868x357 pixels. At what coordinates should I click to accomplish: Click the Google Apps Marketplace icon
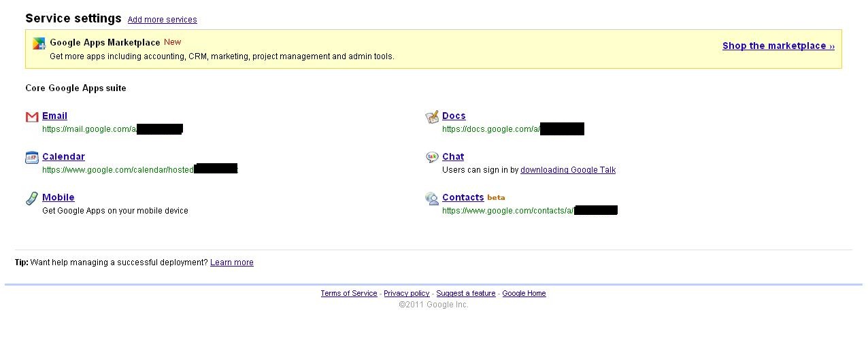coord(39,44)
